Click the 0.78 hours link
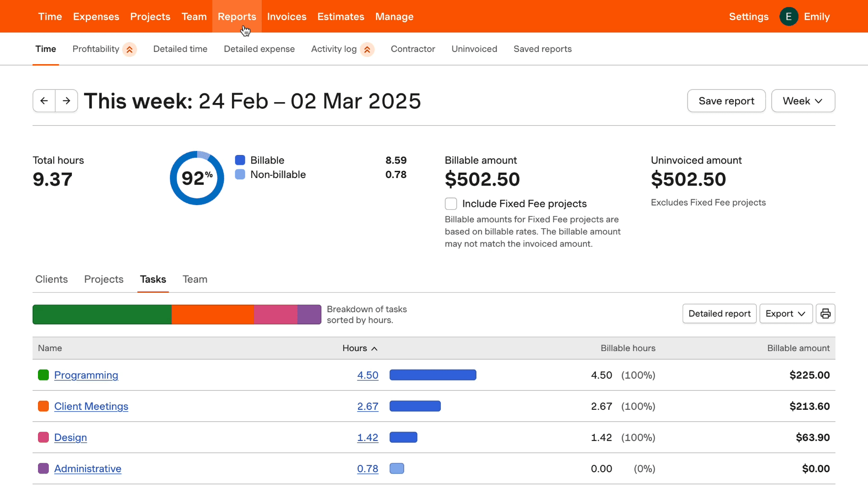Image resolution: width=868 pixels, height=488 pixels. pyautogui.click(x=368, y=469)
